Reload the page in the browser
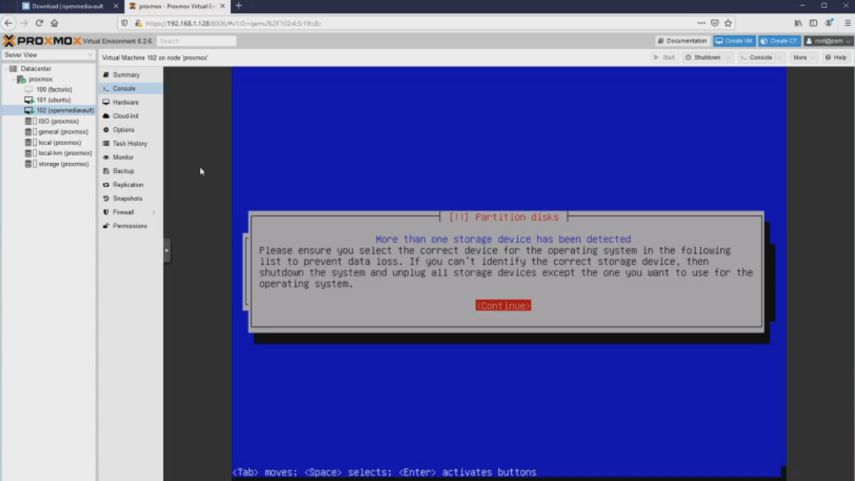 [x=39, y=23]
